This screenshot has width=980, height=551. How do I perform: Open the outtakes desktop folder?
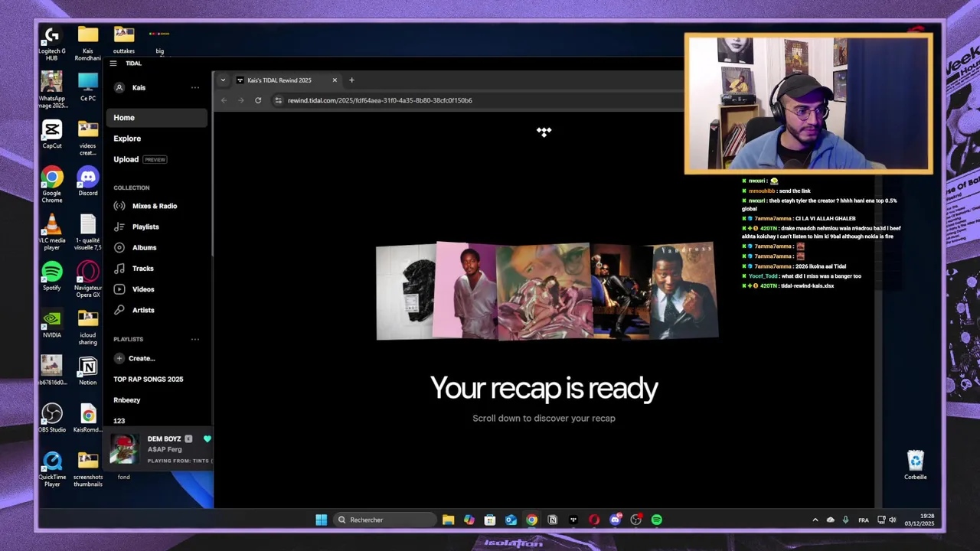click(124, 41)
